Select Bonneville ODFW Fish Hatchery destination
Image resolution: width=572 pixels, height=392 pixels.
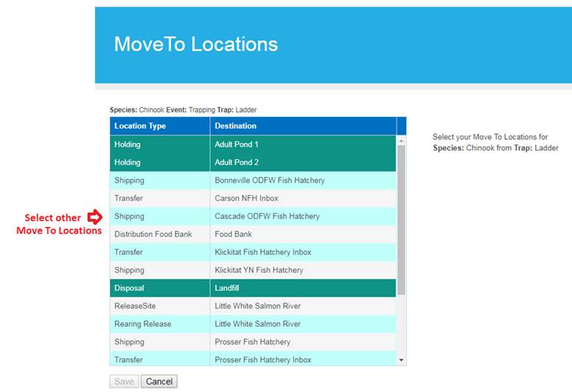point(269,181)
